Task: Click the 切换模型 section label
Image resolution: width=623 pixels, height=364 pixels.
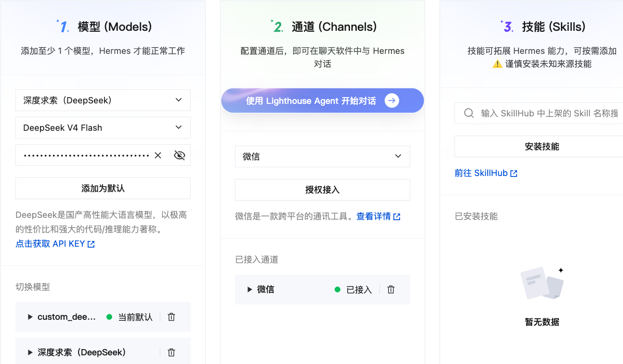Action: coord(33,287)
